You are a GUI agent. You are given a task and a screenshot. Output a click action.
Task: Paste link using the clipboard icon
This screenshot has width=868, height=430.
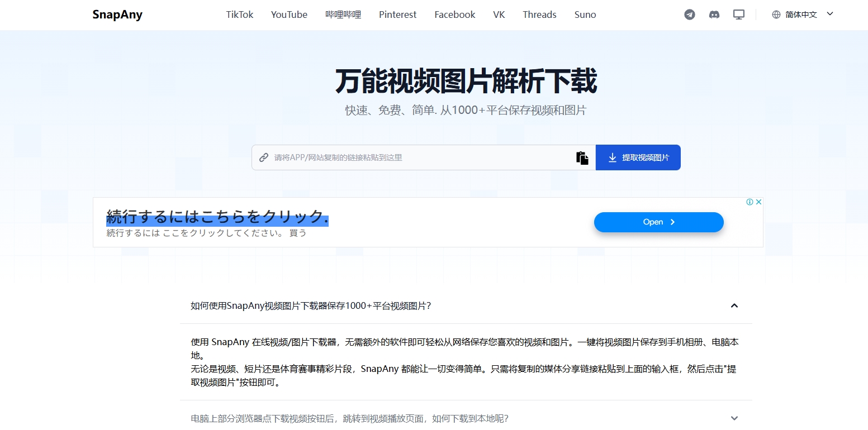(x=582, y=158)
